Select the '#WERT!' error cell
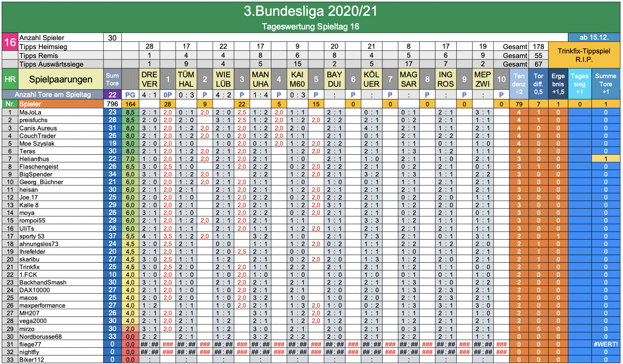The image size is (623, 364). click(x=606, y=344)
